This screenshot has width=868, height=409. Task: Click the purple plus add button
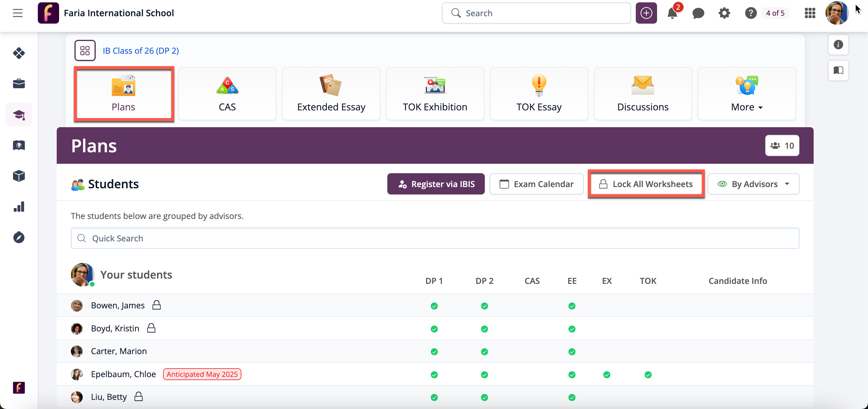pyautogui.click(x=646, y=13)
